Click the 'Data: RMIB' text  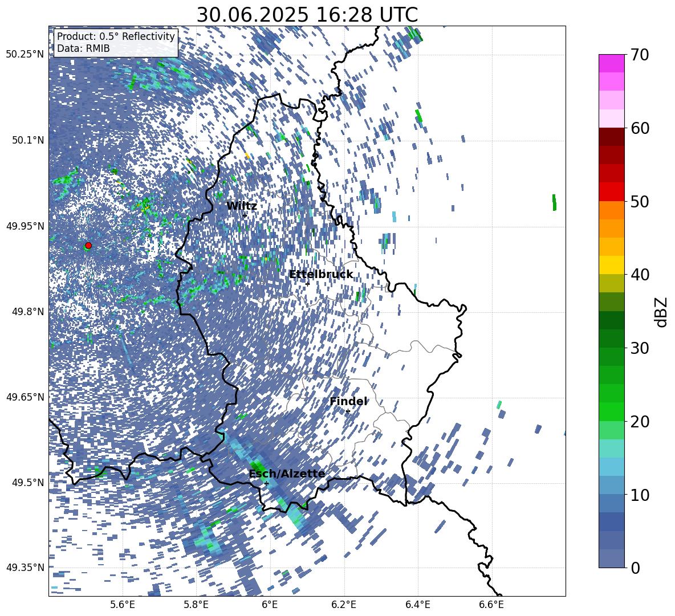(x=83, y=48)
